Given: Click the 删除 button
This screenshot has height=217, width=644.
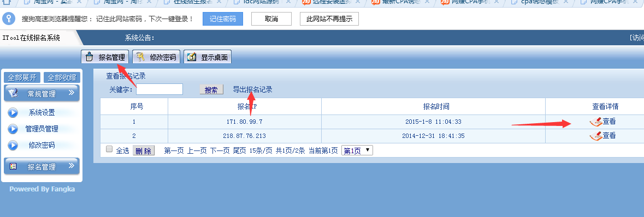Looking at the screenshot, I should click(143, 151).
